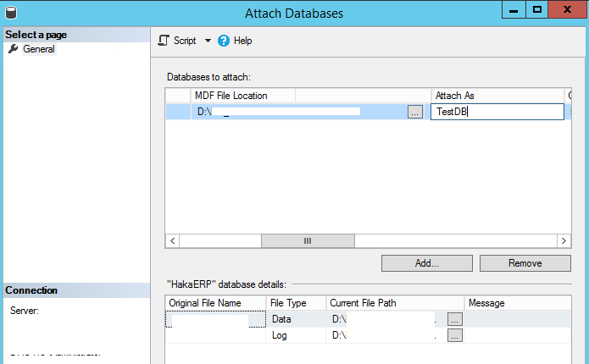Image resolution: width=589 pixels, height=364 pixels.
Task: Click the Script toolbar icon
Action: click(164, 41)
